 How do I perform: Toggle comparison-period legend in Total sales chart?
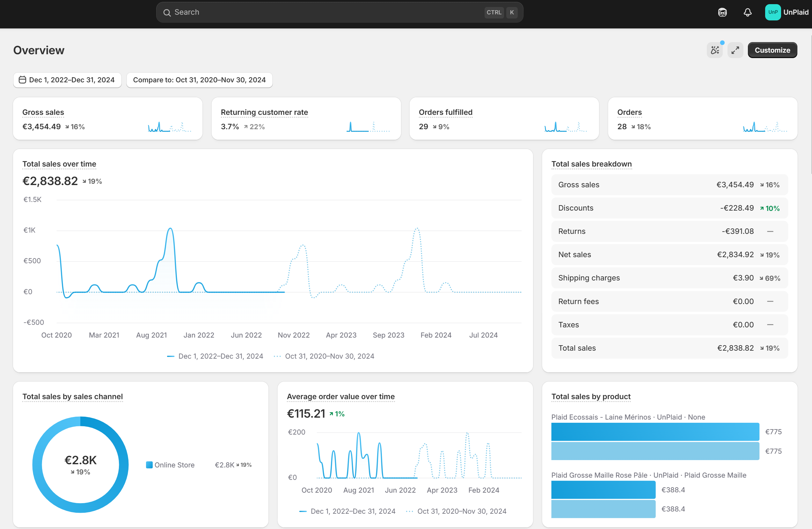click(x=324, y=356)
